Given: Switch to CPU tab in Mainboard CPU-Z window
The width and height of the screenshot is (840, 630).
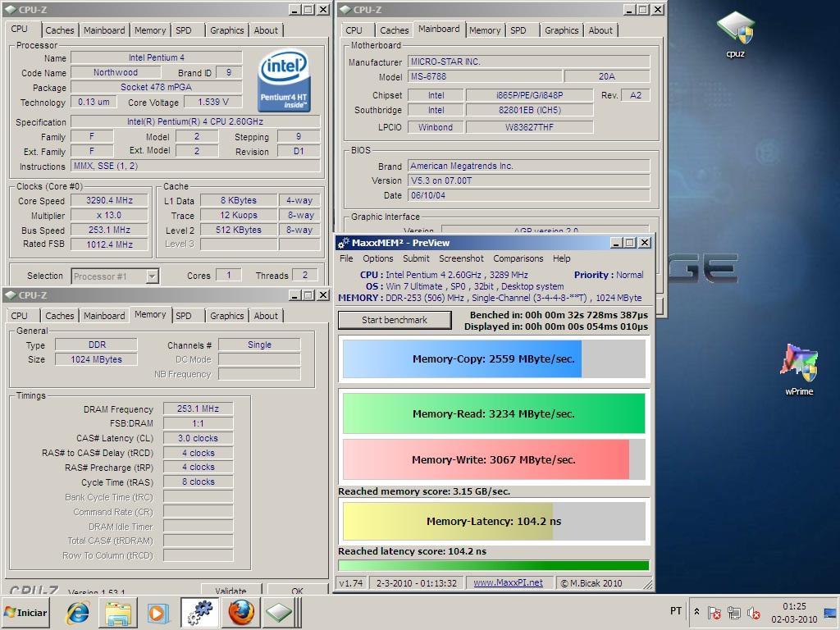Looking at the screenshot, I should point(354,30).
